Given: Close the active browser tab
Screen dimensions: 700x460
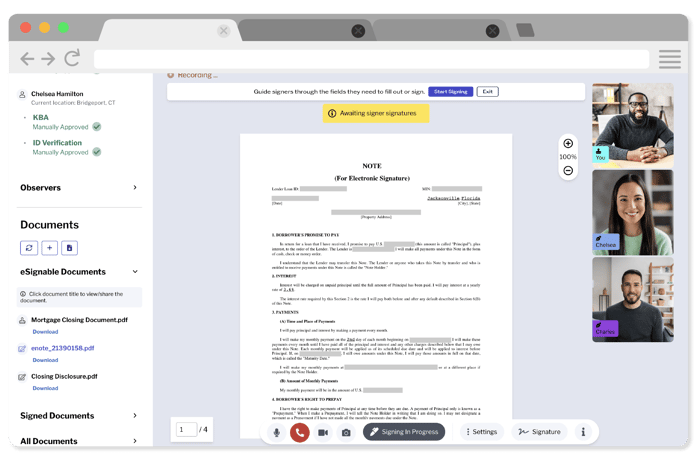Looking at the screenshot, I should coord(224,31).
